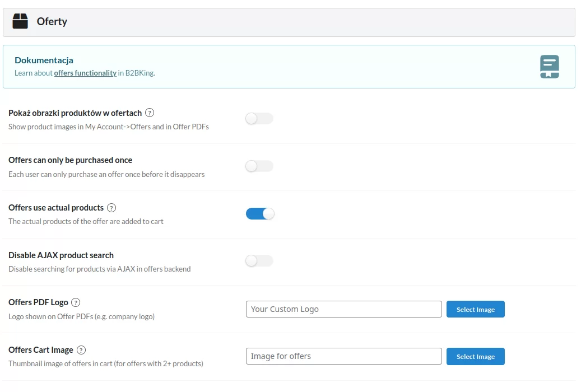Click the Oferty box icon in header

(20, 21)
